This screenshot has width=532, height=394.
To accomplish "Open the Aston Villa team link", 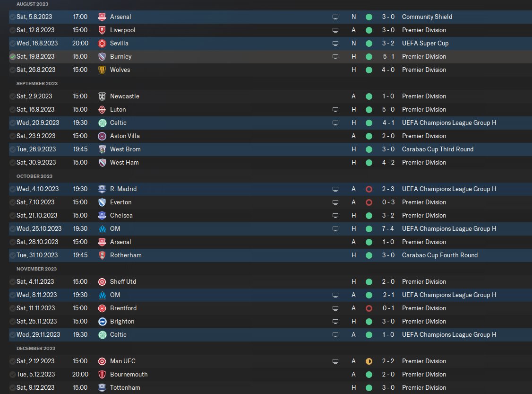I will (125, 136).
